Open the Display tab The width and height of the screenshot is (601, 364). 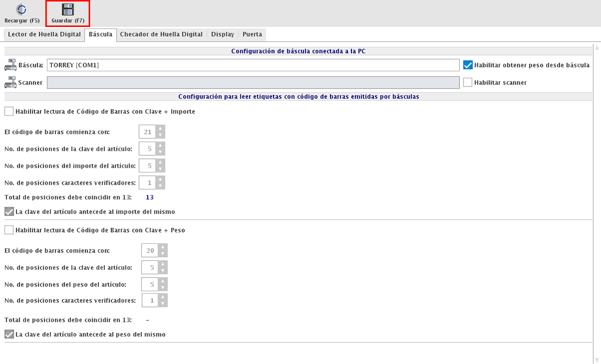[223, 35]
